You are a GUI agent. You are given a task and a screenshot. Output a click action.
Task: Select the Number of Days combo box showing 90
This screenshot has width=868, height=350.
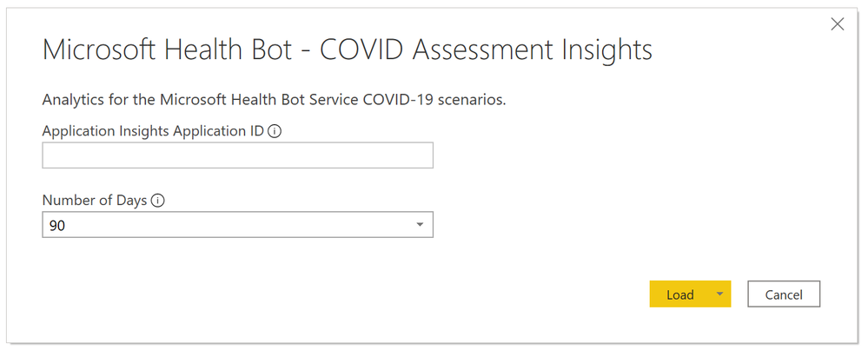[237, 224]
